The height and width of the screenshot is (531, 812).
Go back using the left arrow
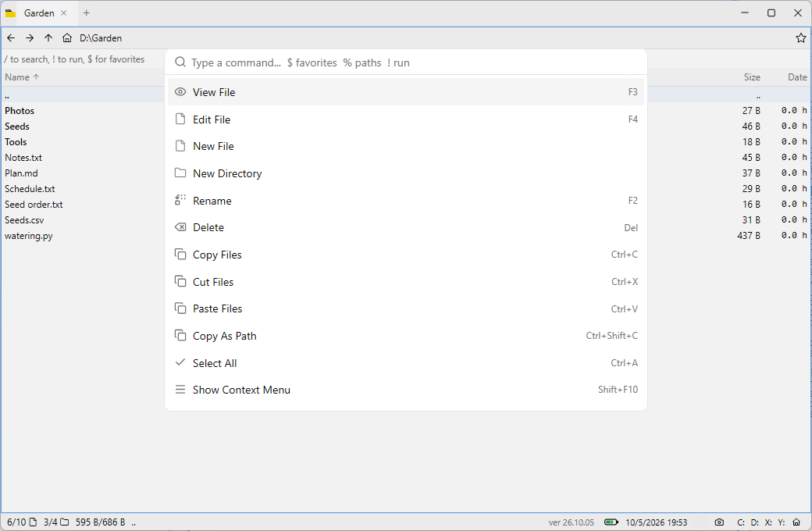click(11, 37)
